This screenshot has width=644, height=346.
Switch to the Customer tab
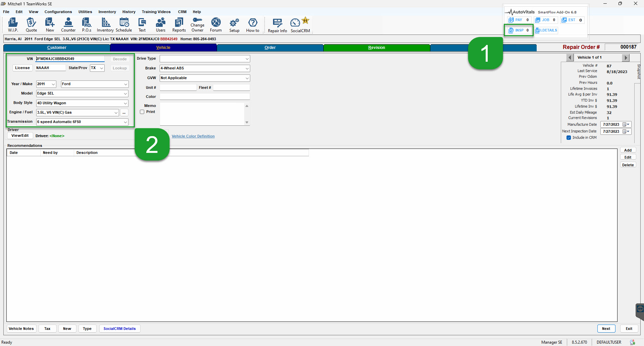tap(57, 48)
